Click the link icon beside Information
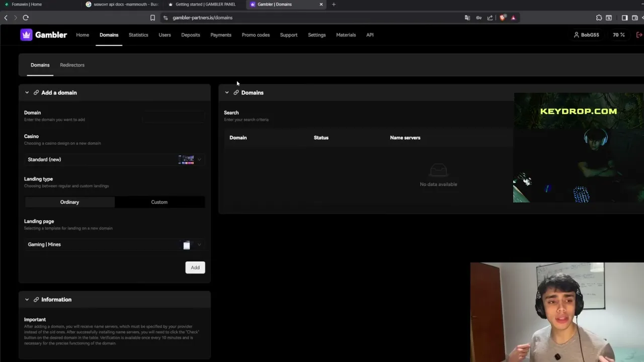Viewport: 644px width, 362px height. click(x=36, y=300)
